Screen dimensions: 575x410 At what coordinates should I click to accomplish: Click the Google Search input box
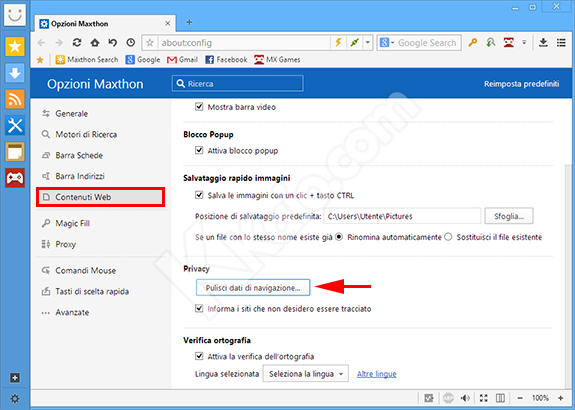pyautogui.click(x=427, y=43)
